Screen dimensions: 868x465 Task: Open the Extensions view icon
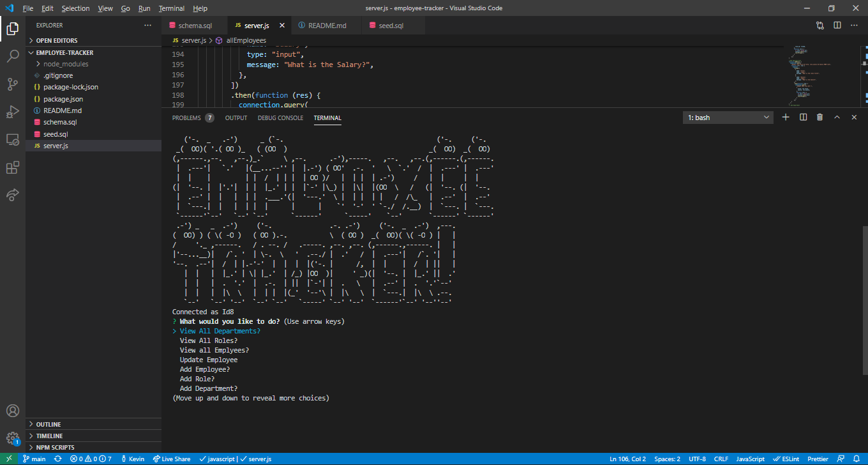[12, 167]
